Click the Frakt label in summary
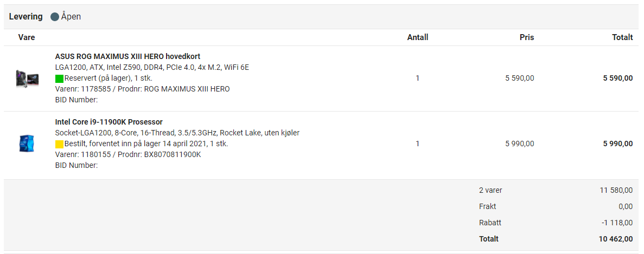The height and width of the screenshot is (254, 644). (488, 206)
